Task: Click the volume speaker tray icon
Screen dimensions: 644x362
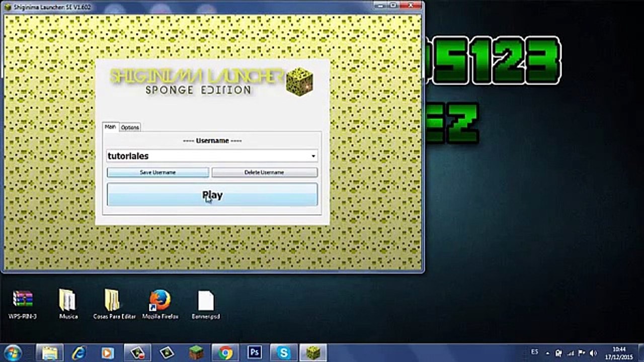Action: (593, 353)
